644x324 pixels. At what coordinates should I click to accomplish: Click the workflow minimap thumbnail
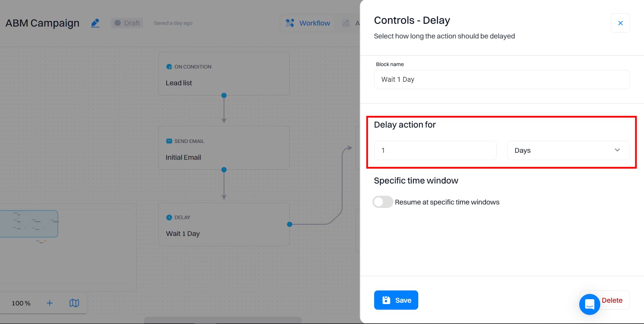[x=29, y=224]
